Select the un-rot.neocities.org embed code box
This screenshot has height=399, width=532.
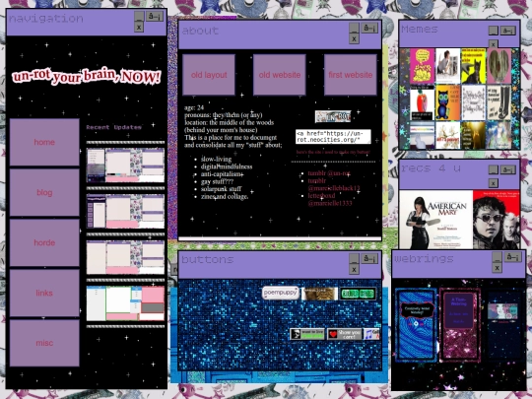pyautogui.click(x=333, y=136)
